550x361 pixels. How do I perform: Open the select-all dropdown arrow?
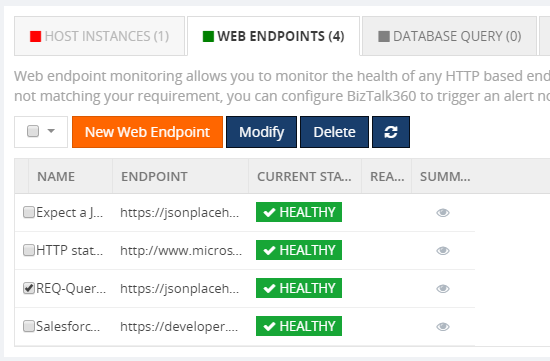click(x=51, y=131)
